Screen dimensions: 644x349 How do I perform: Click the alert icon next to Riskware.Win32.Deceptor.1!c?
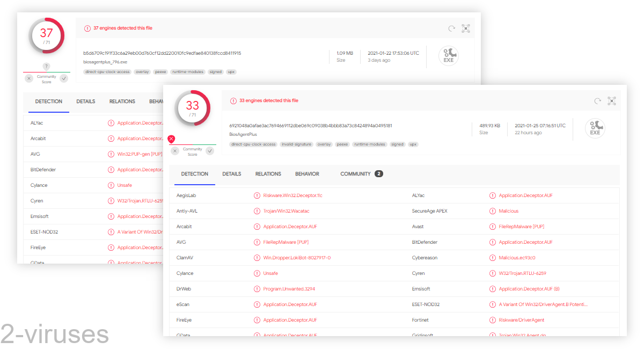pyautogui.click(x=257, y=195)
